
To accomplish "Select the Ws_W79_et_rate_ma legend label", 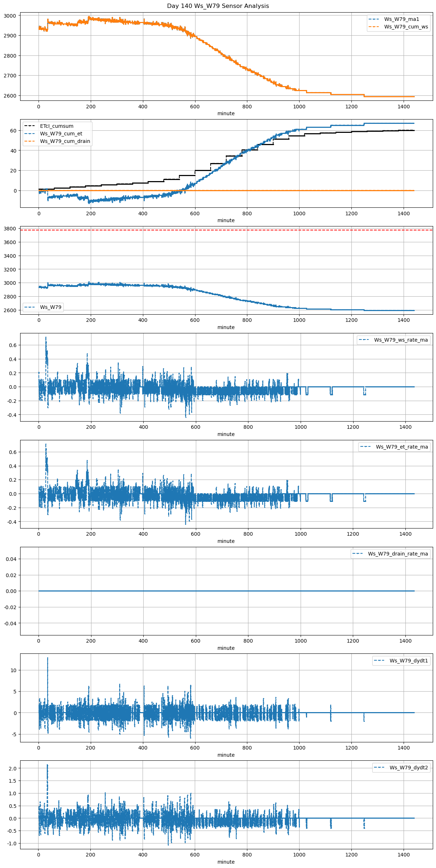I will point(402,447).
